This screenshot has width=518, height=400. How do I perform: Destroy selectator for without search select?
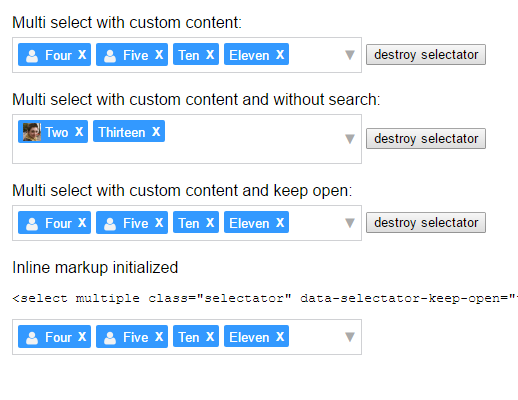[x=426, y=139]
